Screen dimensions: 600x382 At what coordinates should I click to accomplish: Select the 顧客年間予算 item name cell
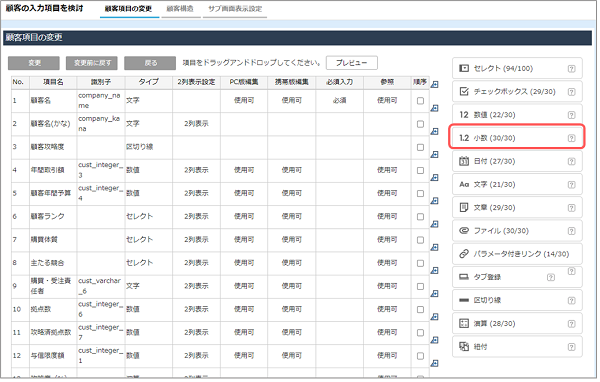click(53, 193)
